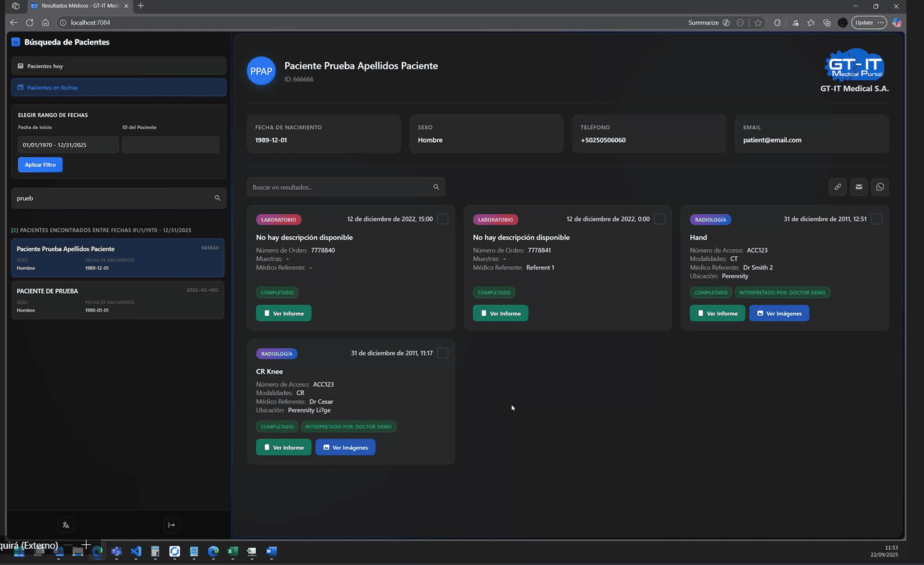924x565 pixels.
Task: Click the ID del Paciente input field
Action: click(x=171, y=145)
